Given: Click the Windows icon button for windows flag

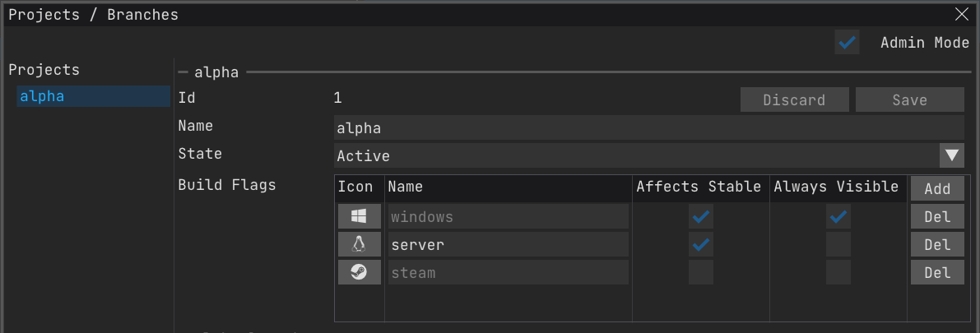Looking at the screenshot, I should point(359,217).
